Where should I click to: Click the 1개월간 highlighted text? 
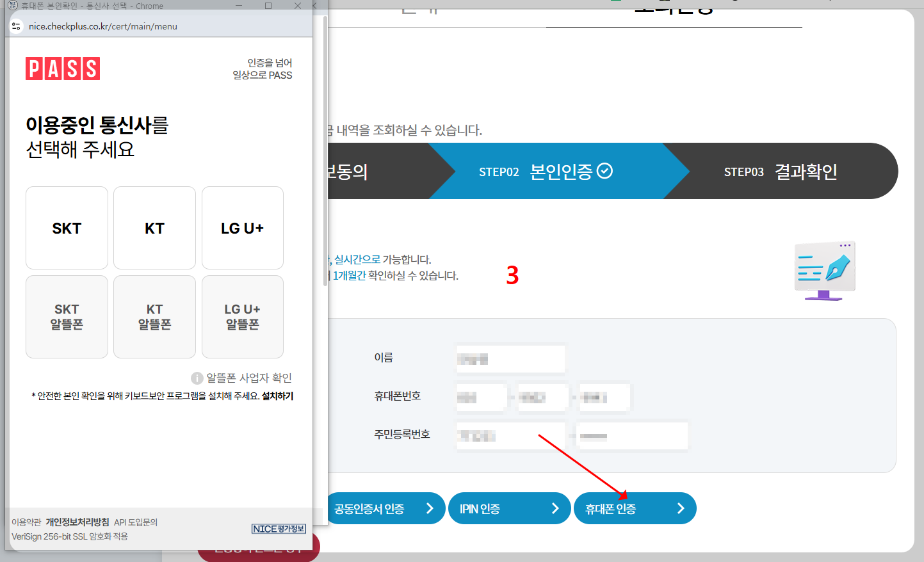[x=349, y=275]
